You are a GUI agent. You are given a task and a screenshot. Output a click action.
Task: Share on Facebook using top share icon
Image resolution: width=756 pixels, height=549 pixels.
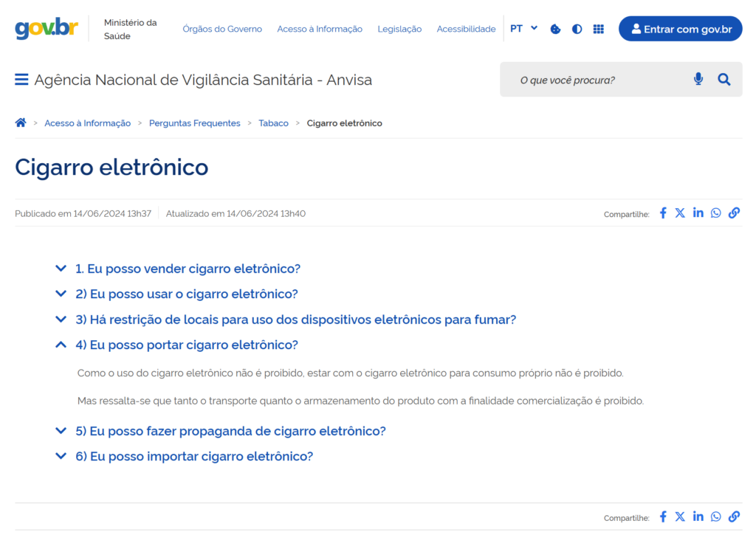point(662,213)
